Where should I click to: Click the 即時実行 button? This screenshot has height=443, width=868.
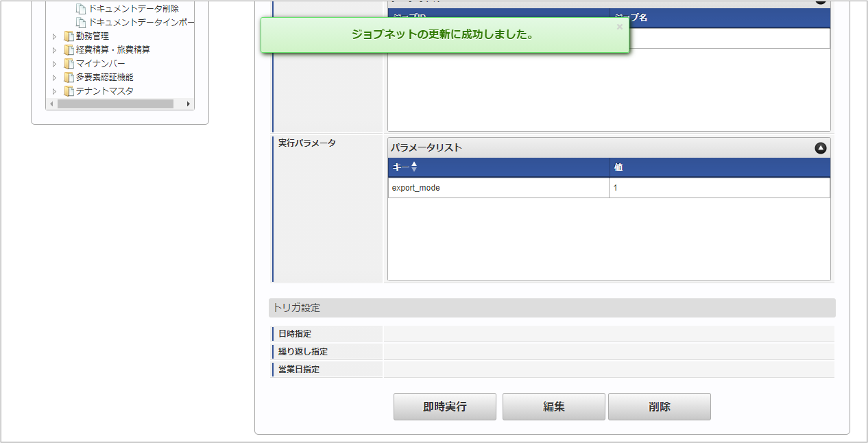[x=445, y=407]
